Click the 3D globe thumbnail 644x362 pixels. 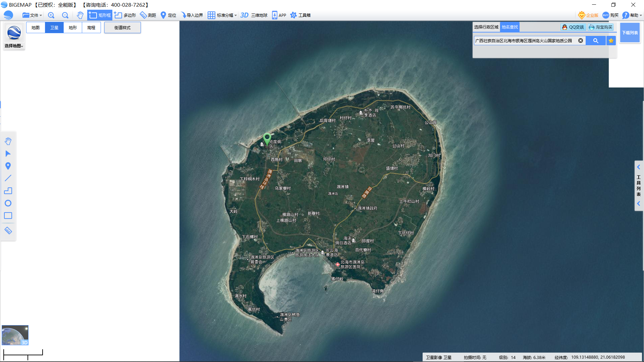(15, 335)
